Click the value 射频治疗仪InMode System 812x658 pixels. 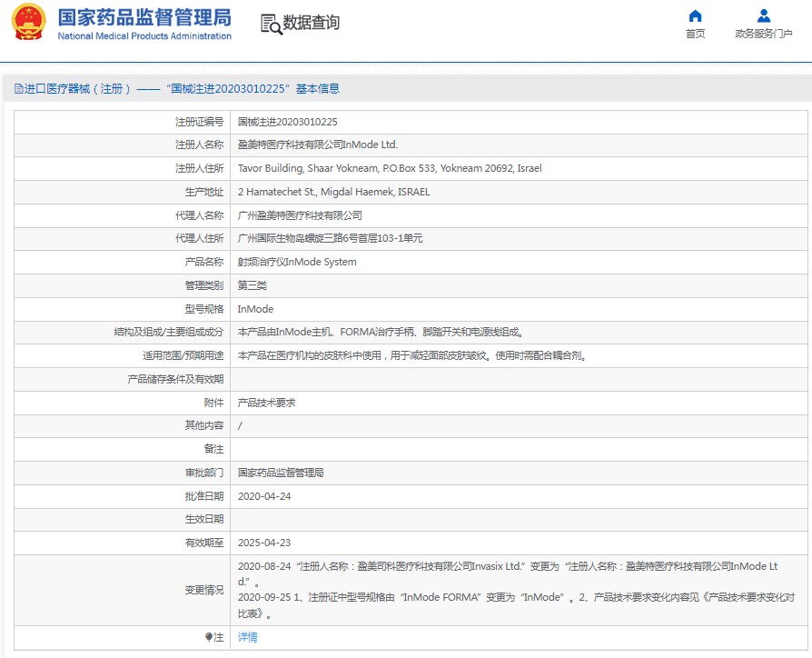click(x=297, y=262)
